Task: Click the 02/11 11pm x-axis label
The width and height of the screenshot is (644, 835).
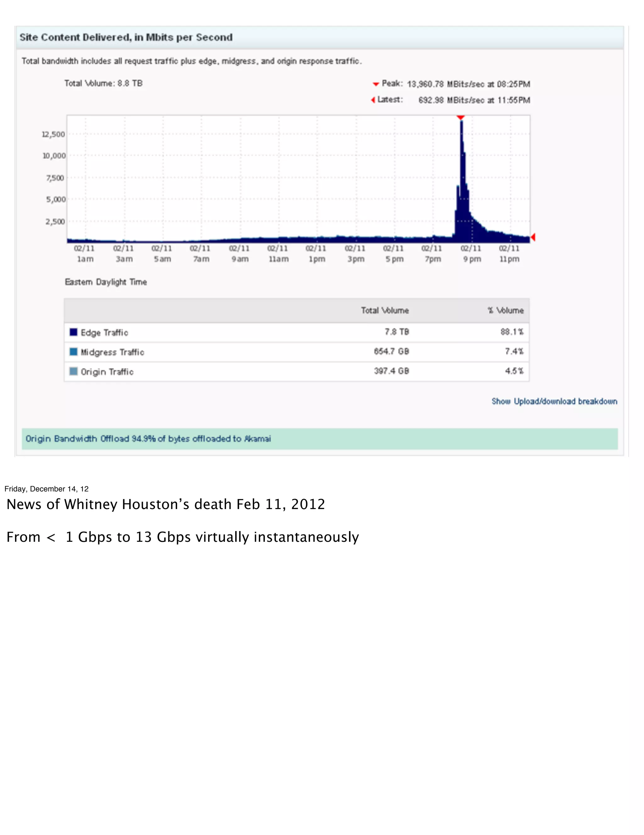Action: click(x=509, y=254)
